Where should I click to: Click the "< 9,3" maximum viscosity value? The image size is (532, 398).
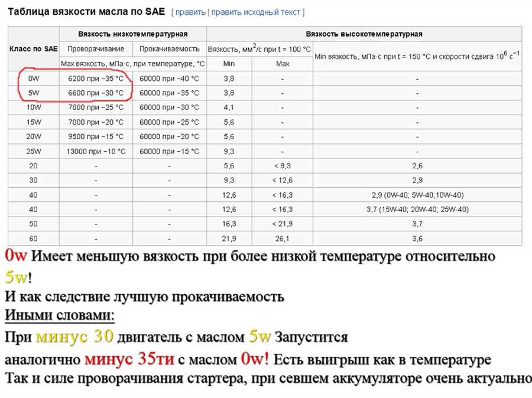(283, 166)
